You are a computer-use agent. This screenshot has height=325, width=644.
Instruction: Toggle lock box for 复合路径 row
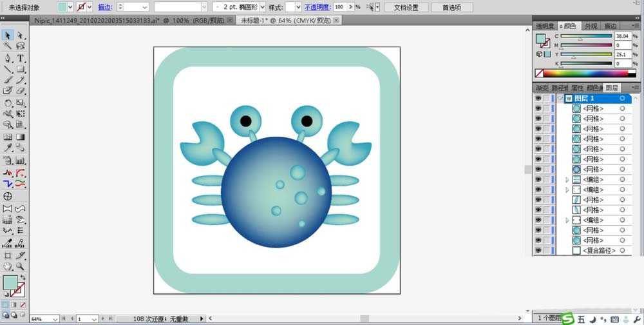pyautogui.click(x=547, y=250)
